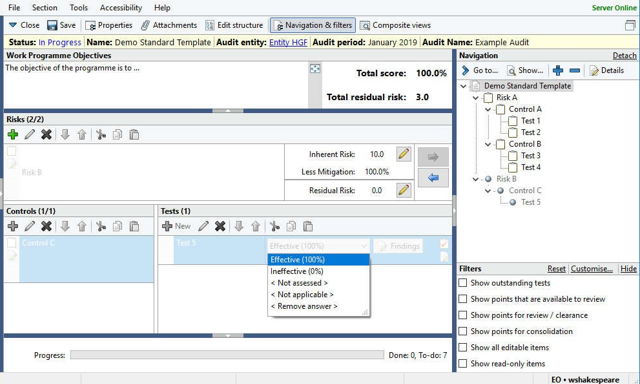640x384 pixels.
Task: Expand all nodes with blue plus
Action: (558, 71)
